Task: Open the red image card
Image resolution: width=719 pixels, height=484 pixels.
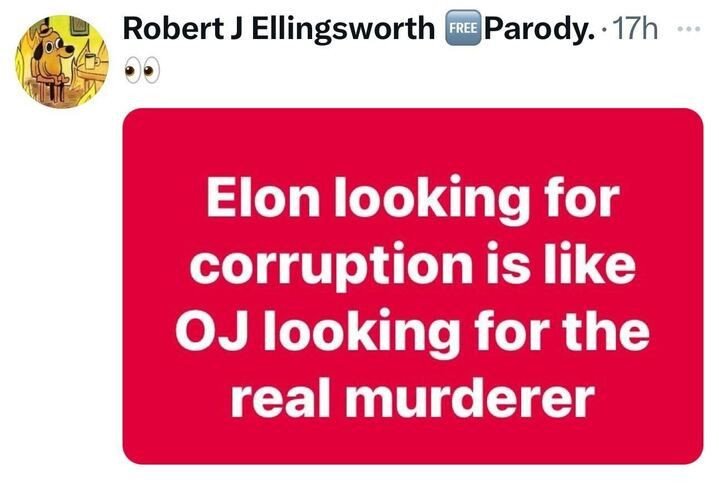Action: [413, 286]
